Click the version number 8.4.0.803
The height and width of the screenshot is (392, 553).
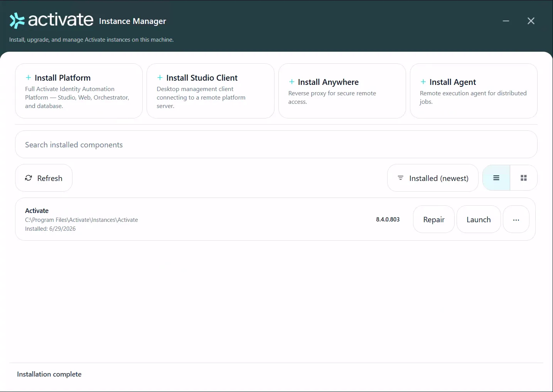pos(388,220)
